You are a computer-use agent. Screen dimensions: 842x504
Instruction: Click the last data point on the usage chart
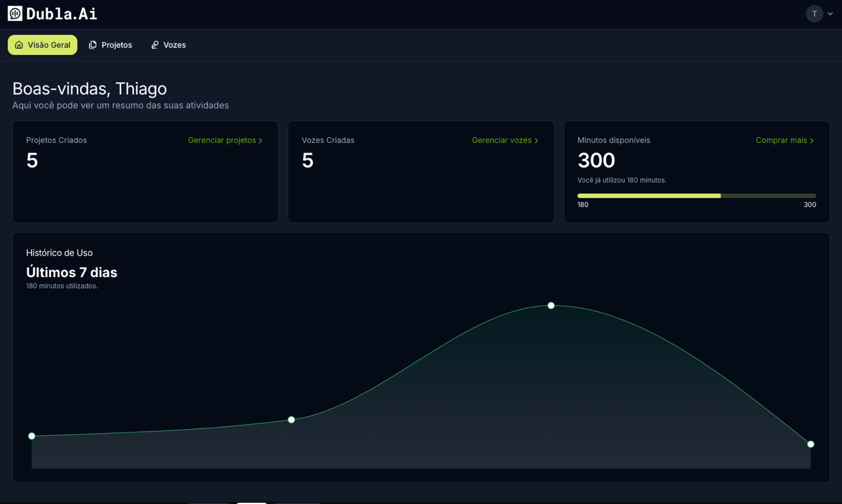pyautogui.click(x=810, y=444)
